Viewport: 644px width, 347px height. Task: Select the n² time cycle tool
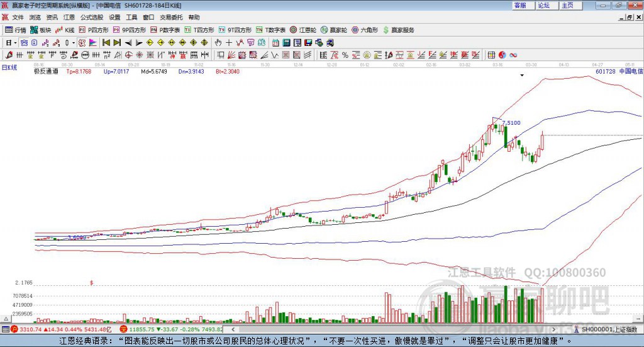click(x=107, y=55)
